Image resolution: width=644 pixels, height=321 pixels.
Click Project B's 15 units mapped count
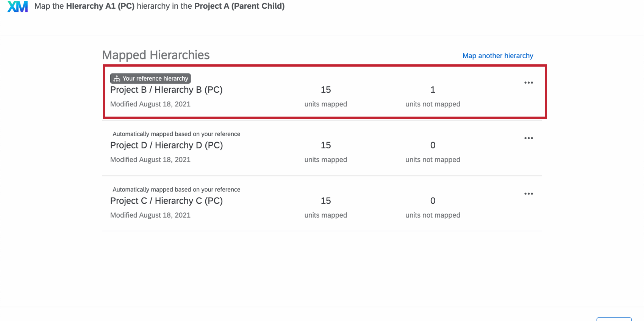(326, 90)
